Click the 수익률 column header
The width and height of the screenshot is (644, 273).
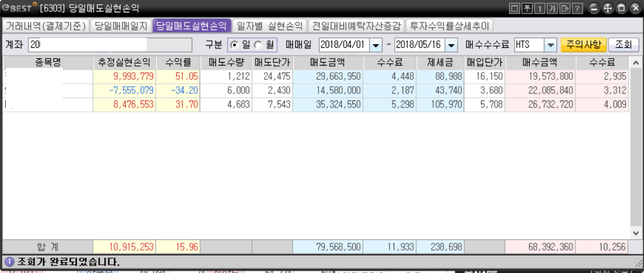178,63
